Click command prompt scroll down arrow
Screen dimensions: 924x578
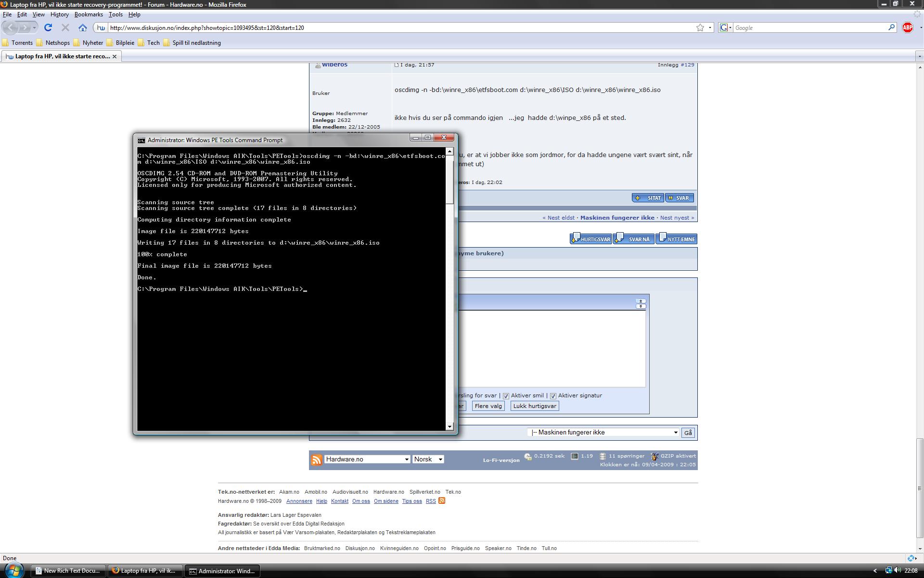(449, 426)
